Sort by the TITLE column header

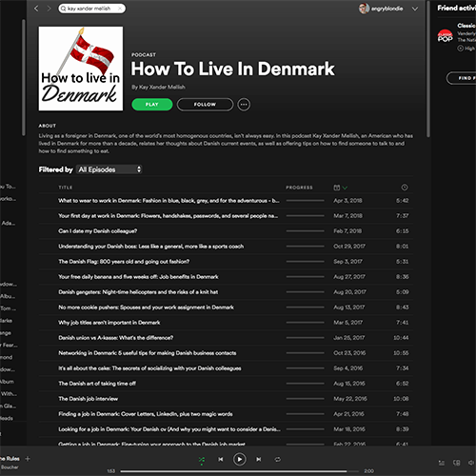pos(66,188)
